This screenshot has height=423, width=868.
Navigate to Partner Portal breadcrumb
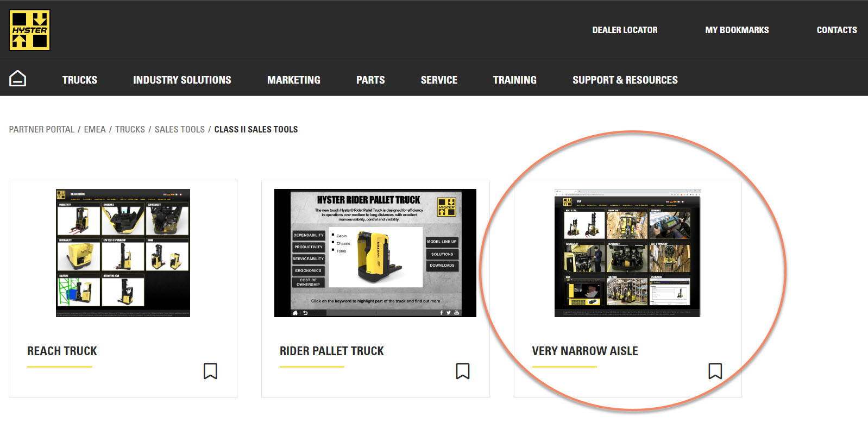[42, 129]
